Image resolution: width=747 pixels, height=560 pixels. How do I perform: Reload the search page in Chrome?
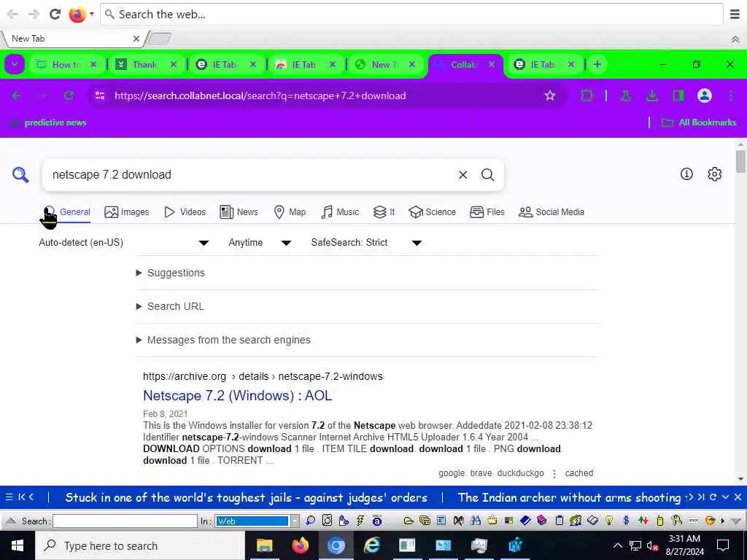[69, 96]
